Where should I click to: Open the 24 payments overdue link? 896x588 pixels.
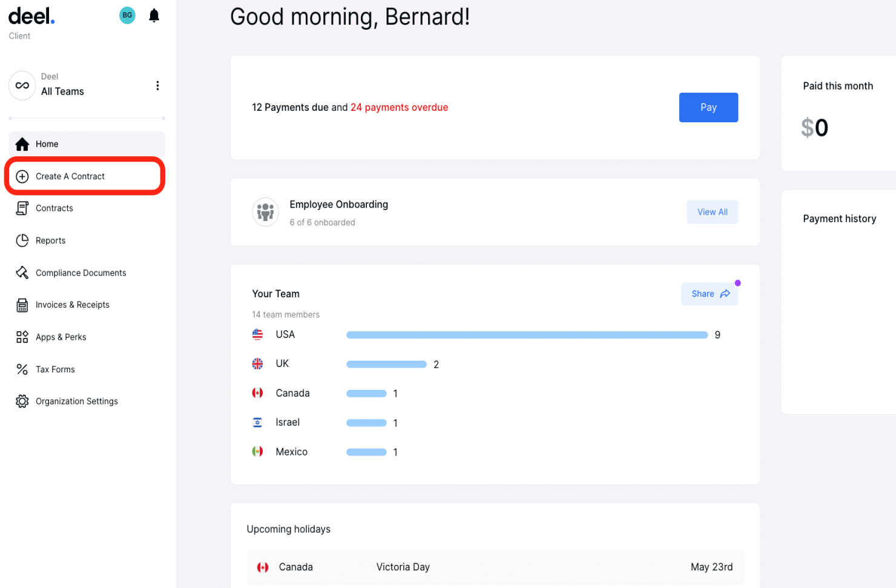399,107
